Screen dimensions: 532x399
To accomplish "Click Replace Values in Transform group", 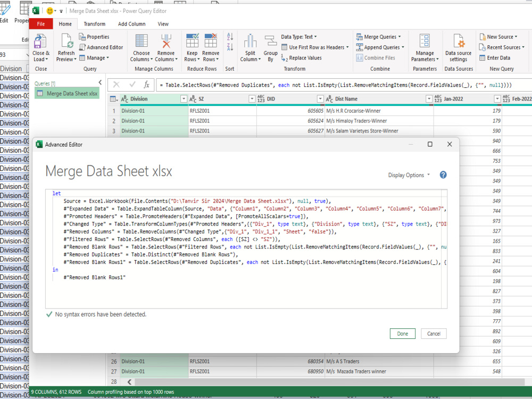I will 301,57.
